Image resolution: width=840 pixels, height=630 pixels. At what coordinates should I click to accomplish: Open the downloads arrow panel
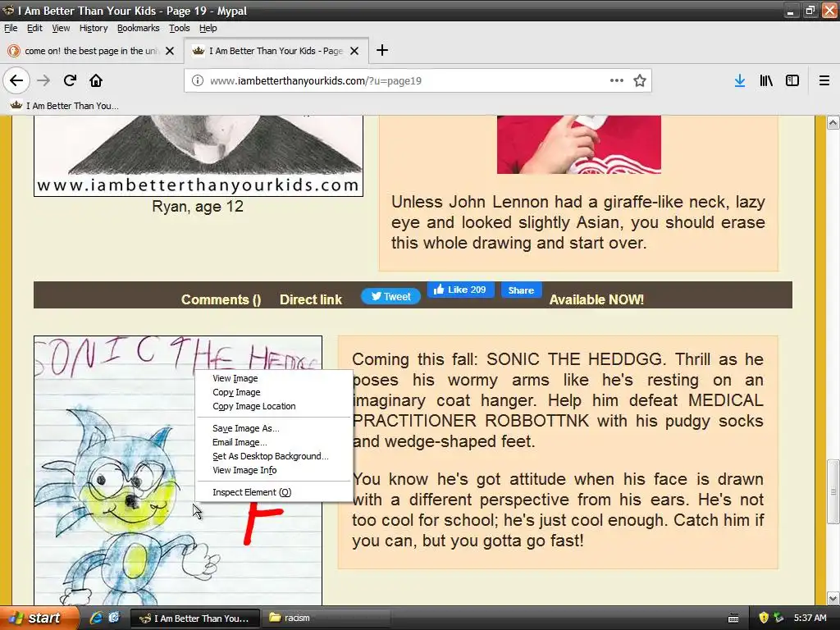click(740, 80)
